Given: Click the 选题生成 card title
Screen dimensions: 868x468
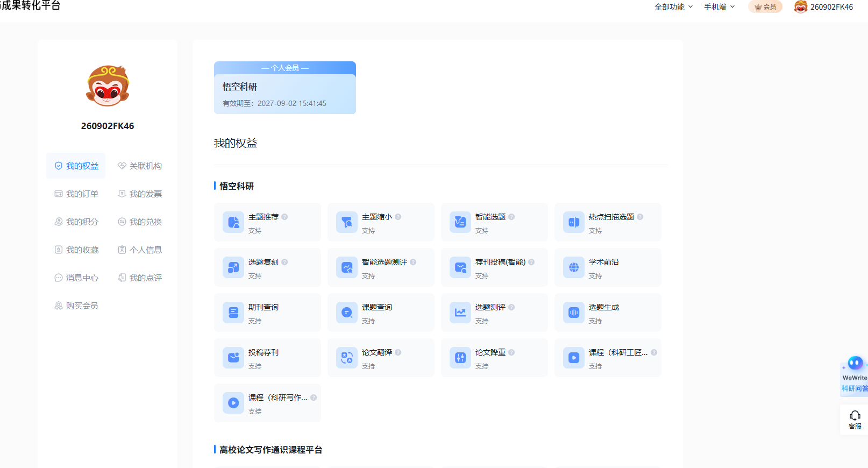Looking at the screenshot, I should click(x=604, y=307).
